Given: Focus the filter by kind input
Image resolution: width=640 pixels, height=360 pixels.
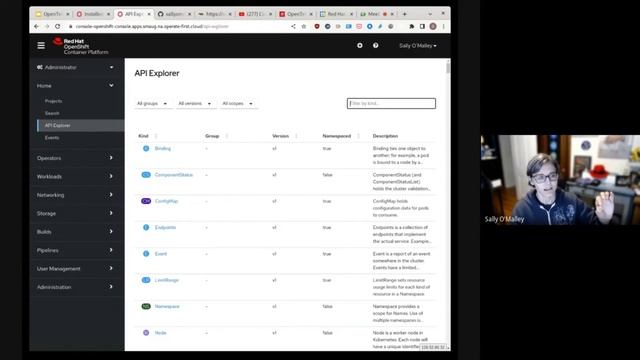Looking at the screenshot, I should click(391, 104).
